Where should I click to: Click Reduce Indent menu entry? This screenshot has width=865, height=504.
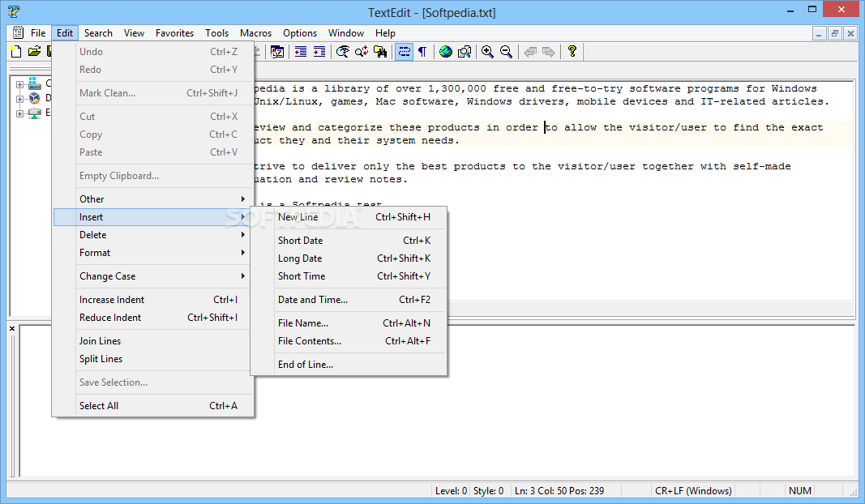click(x=152, y=318)
